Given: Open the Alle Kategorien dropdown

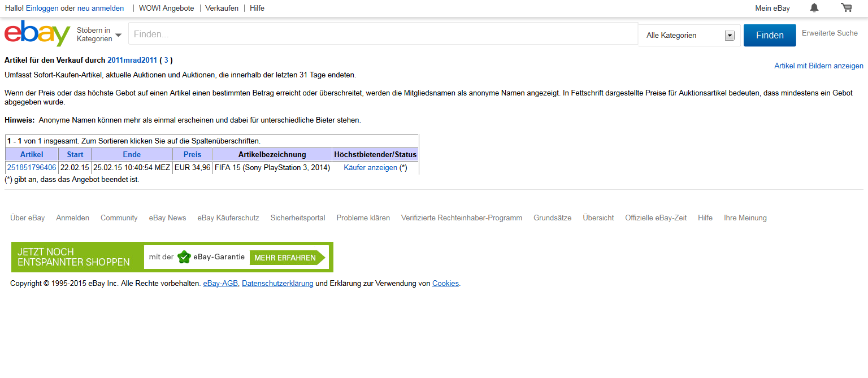Looking at the screenshot, I should [689, 36].
